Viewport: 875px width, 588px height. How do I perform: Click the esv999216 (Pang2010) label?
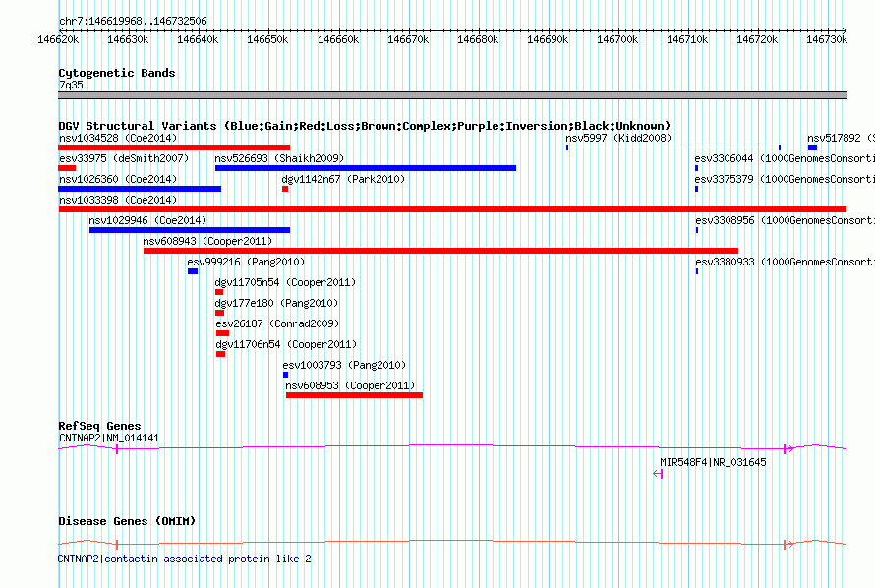pos(246,262)
